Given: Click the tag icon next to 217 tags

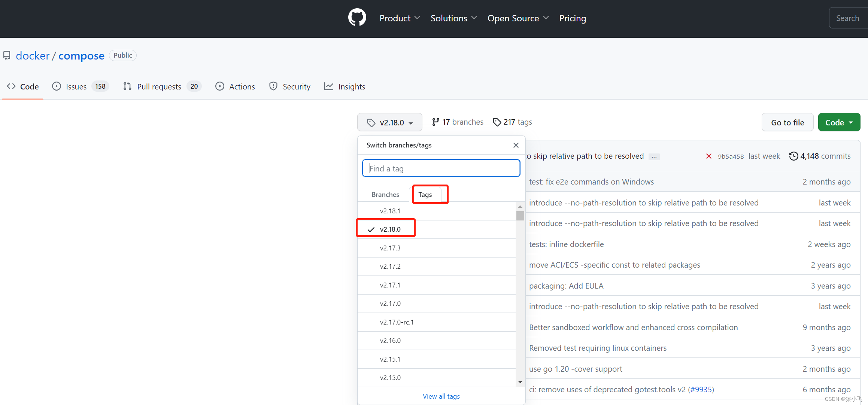Looking at the screenshot, I should 497,122.
